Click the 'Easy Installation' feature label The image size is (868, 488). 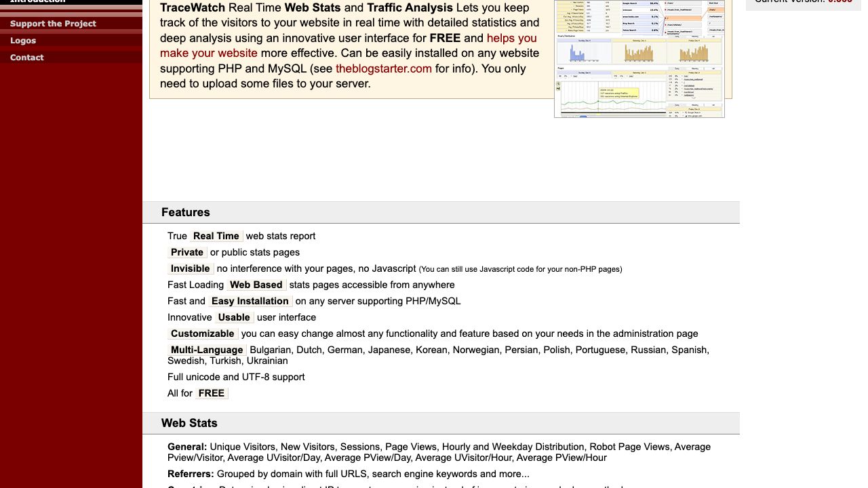tap(250, 301)
